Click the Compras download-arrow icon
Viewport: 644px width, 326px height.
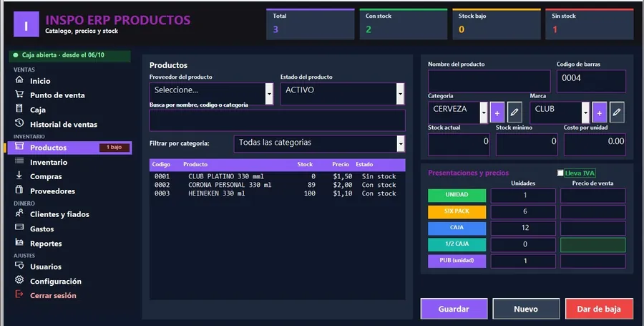pos(19,176)
